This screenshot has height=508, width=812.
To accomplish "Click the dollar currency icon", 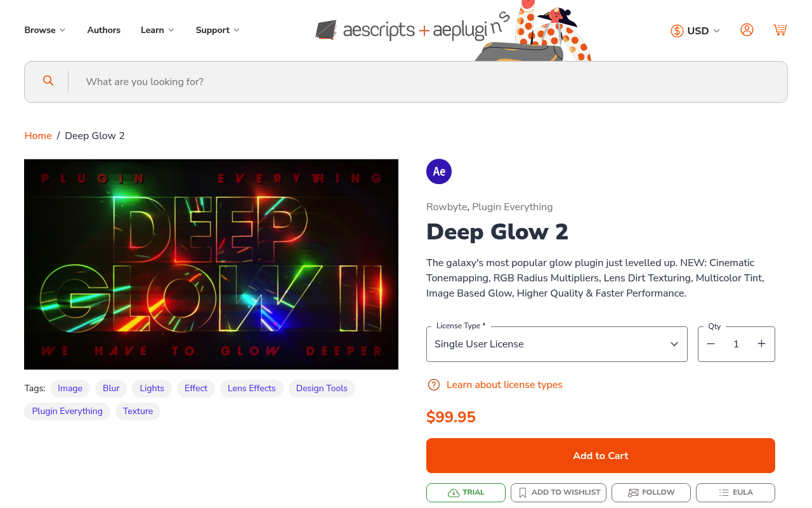I will click(677, 30).
